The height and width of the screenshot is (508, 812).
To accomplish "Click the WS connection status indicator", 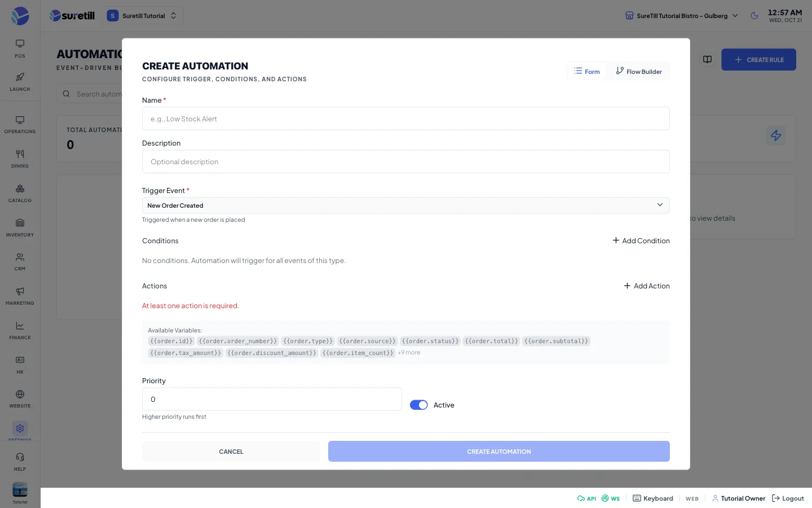I will (610, 498).
